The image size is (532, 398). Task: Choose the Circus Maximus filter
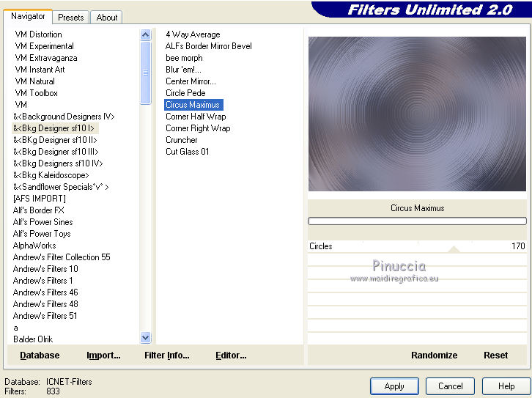click(193, 105)
